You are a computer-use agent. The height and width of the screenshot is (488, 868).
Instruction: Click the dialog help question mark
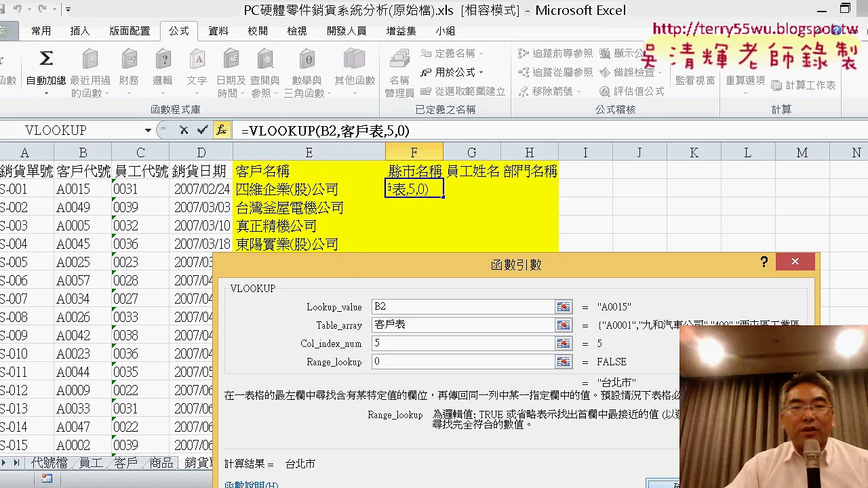point(764,262)
